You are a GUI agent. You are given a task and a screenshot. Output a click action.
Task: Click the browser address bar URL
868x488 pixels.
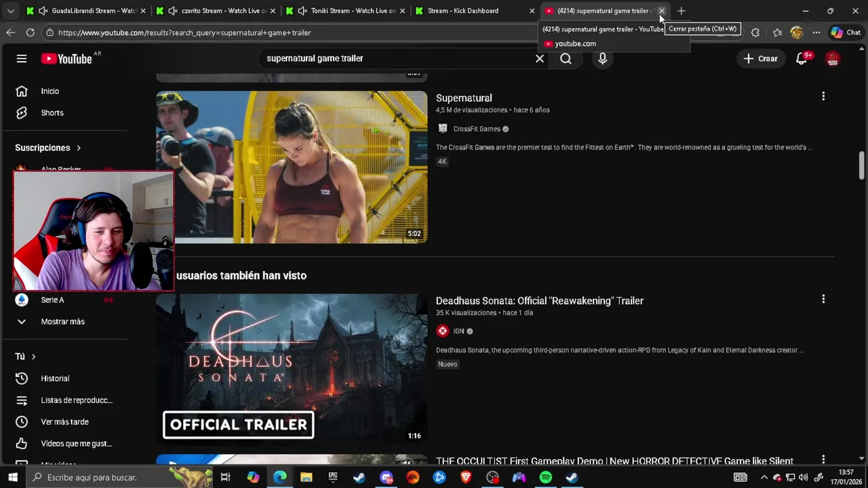coord(184,33)
